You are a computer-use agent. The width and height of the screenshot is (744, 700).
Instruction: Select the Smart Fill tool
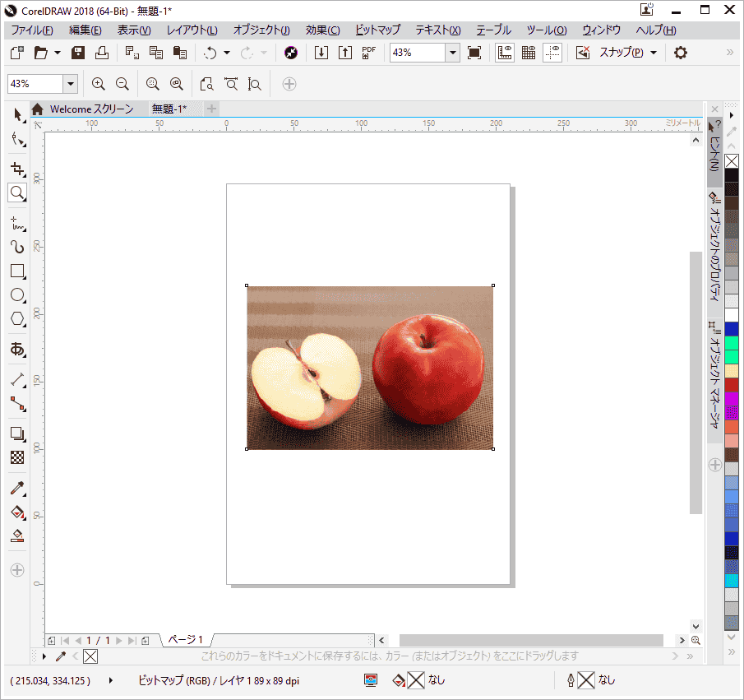point(17,535)
